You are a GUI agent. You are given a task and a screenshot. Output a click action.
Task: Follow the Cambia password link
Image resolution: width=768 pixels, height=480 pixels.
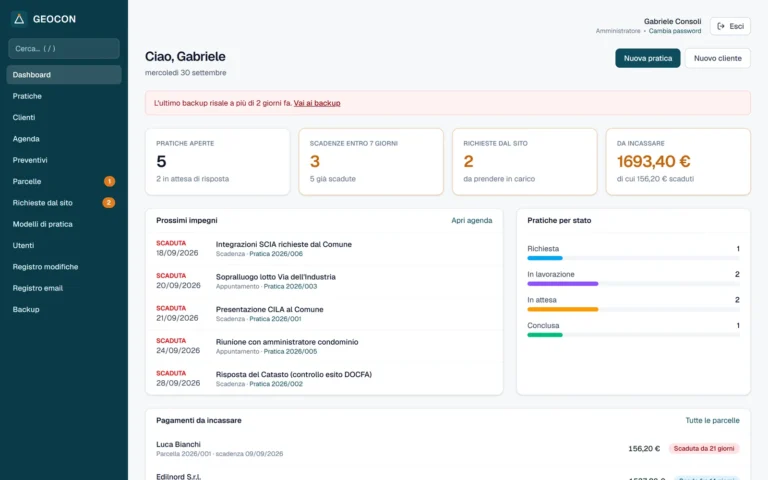coord(675,31)
